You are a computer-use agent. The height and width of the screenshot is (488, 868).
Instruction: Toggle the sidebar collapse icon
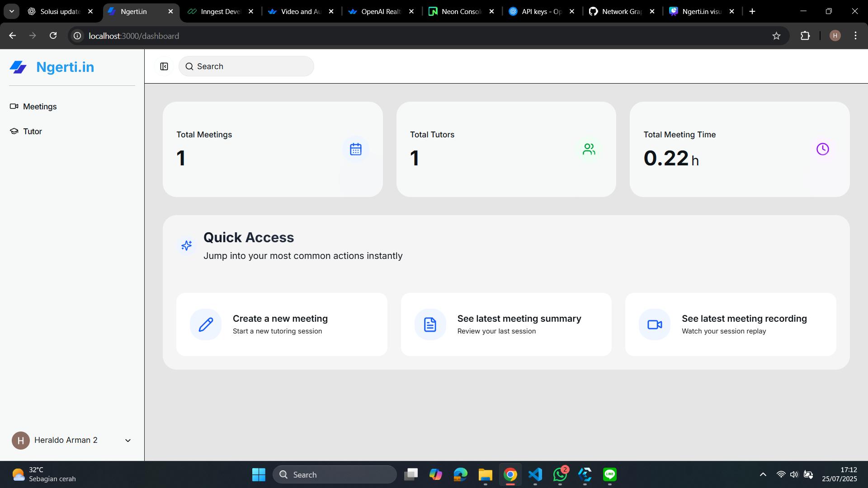[x=164, y=66]
